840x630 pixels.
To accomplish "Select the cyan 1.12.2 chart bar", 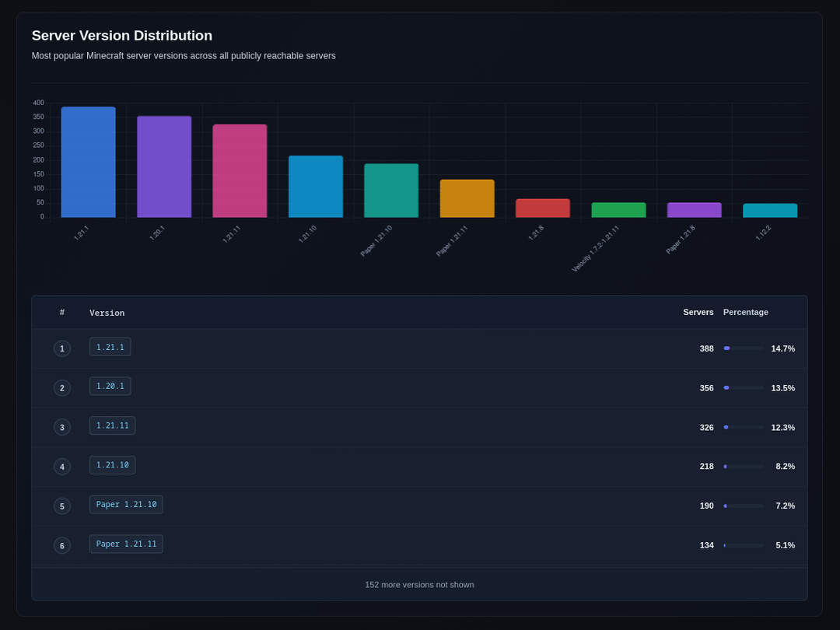I will click(x=770, y=211).
